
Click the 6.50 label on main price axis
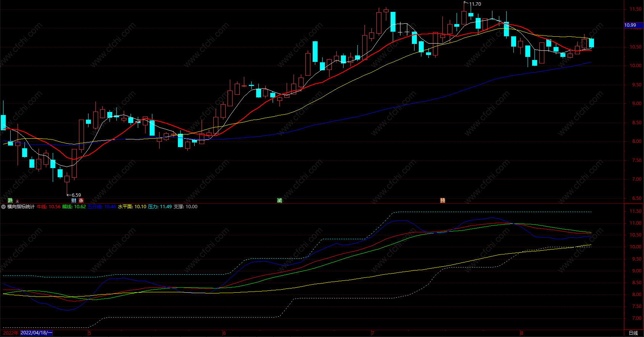636,198
